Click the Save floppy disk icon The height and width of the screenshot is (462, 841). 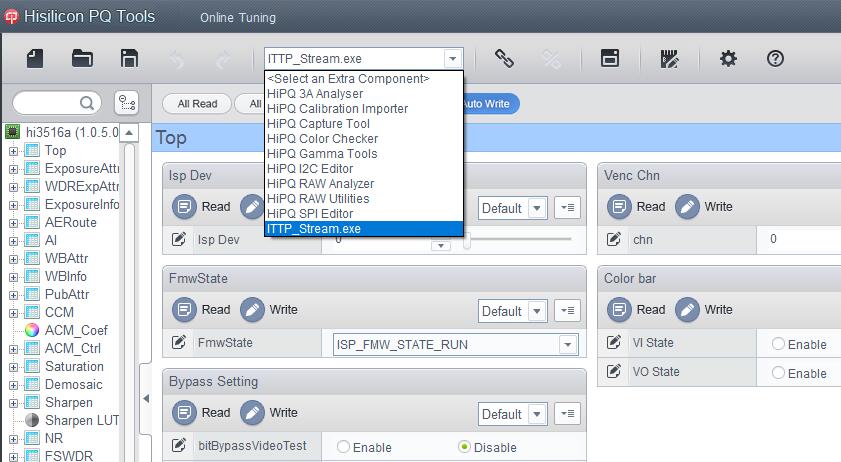pos(129,58)
